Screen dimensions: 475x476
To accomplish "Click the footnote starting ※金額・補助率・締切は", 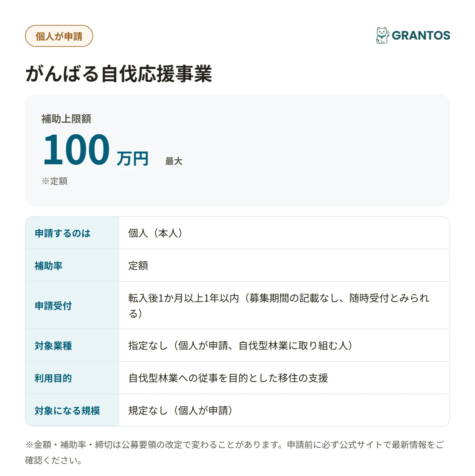I will pos(234,452).
